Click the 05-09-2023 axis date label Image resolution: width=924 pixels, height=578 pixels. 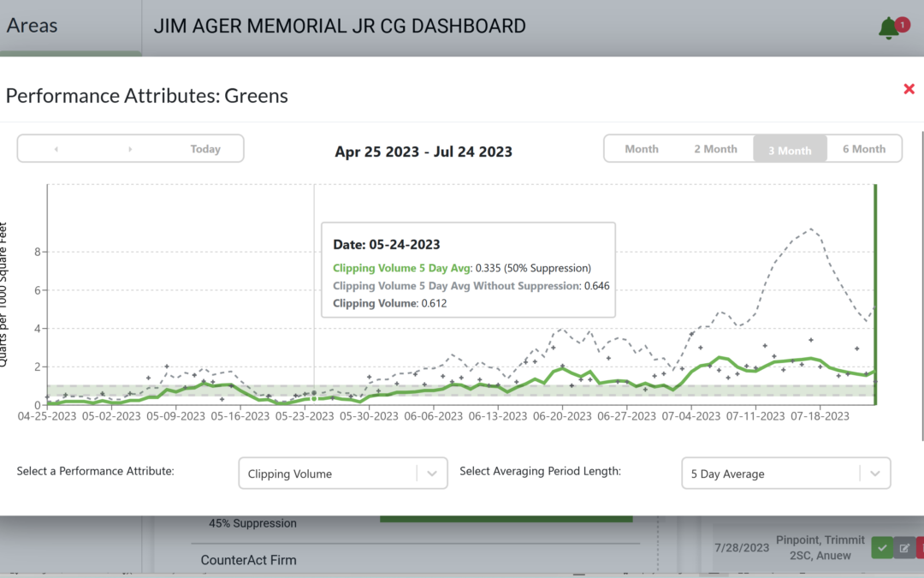point(175,416)
